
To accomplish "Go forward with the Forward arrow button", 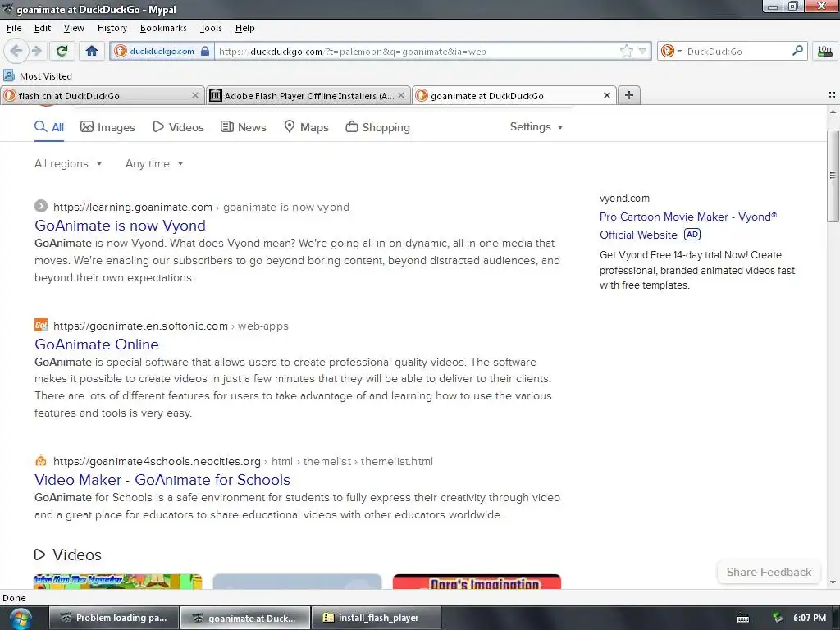I will [x=36, y=51].
